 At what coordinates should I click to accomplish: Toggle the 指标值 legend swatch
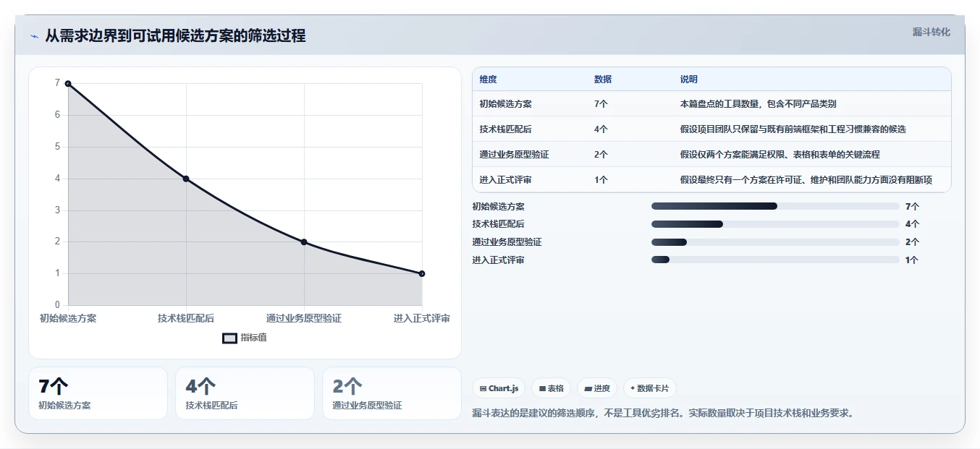pos(229,338)
